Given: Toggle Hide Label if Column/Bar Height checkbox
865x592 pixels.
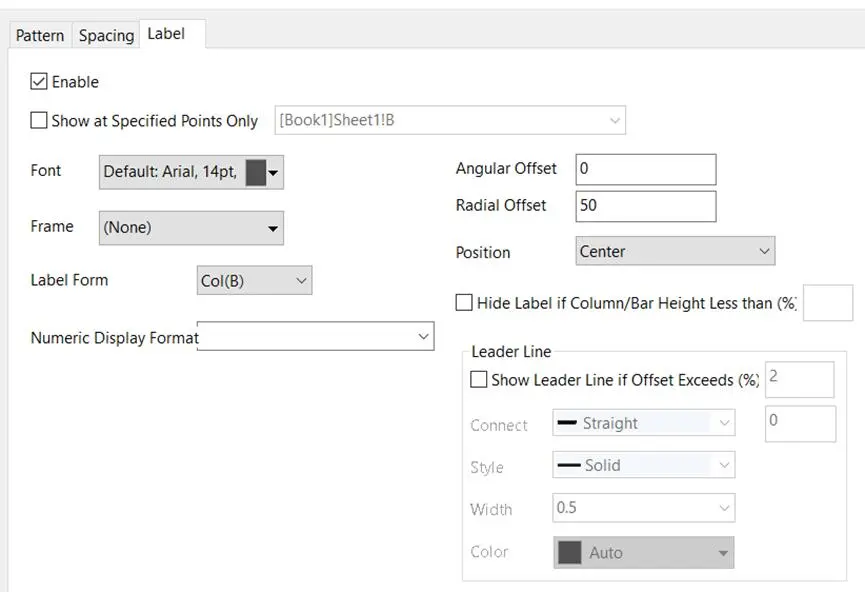Looking at the screenshot, I should [464, 302].
